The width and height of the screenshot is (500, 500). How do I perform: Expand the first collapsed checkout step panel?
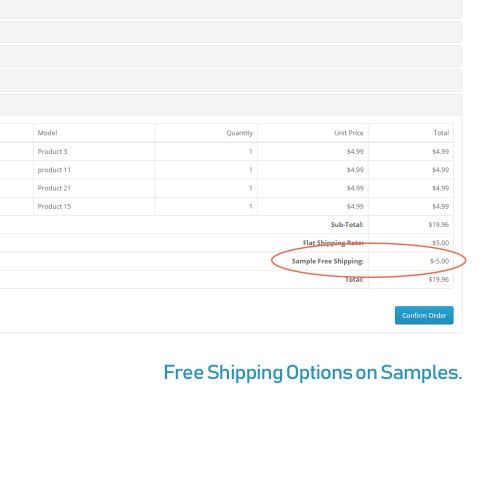click(x=231, y=9)
